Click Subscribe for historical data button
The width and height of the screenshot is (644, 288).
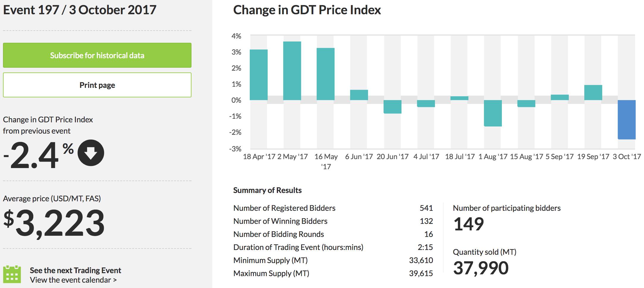[x=97, y=56]
